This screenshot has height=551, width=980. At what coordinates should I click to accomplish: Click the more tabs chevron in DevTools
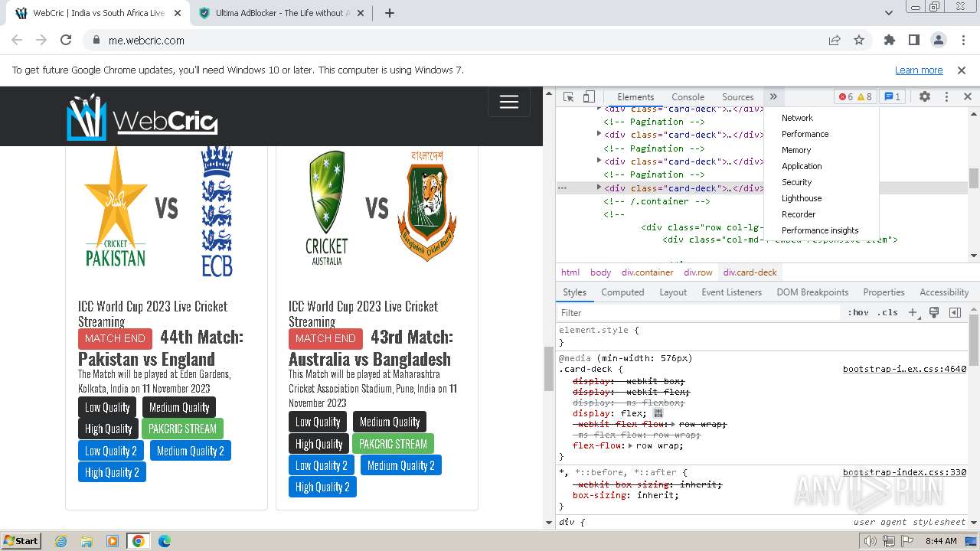773,97
